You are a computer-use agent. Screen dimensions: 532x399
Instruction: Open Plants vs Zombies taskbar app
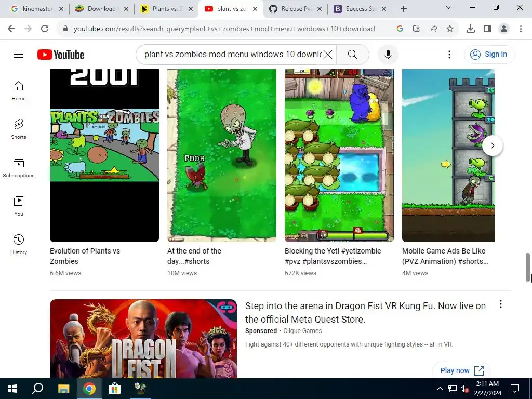point(140,389)
